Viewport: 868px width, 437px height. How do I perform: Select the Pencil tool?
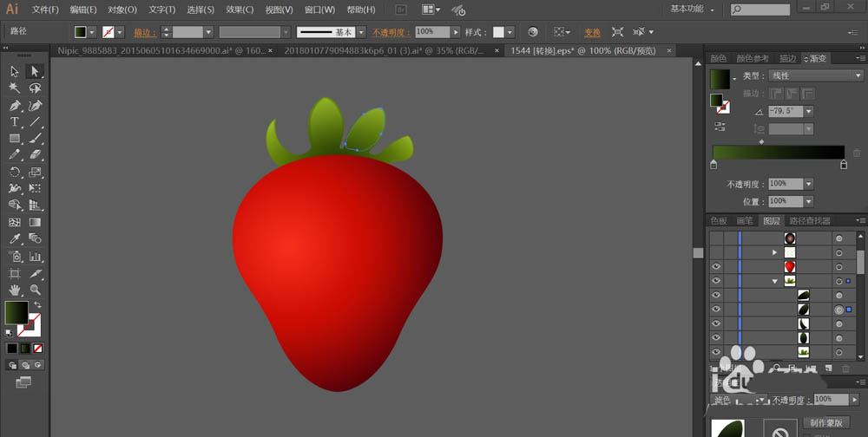tap(15, 155)
